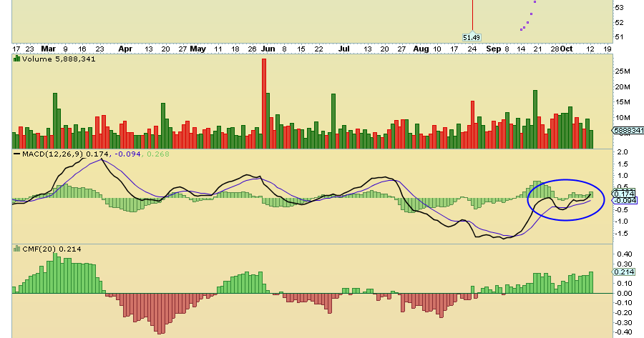The height and width of the screenshot is (338, 644).
Task: Click the Sep month label on date axis
Action: [x=493, y=49]
